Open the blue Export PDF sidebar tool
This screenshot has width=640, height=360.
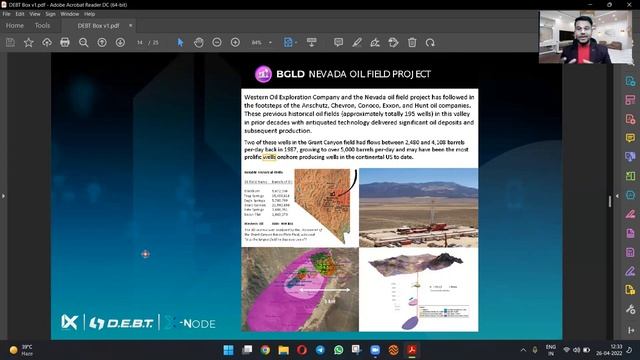click(630, 81)
